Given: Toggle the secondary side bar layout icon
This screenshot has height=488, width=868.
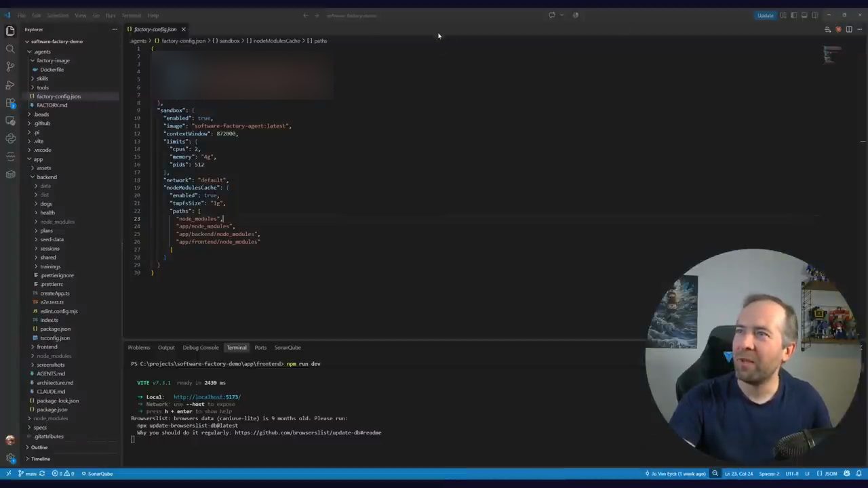Looking at the screenshot, I should [814, 15].
